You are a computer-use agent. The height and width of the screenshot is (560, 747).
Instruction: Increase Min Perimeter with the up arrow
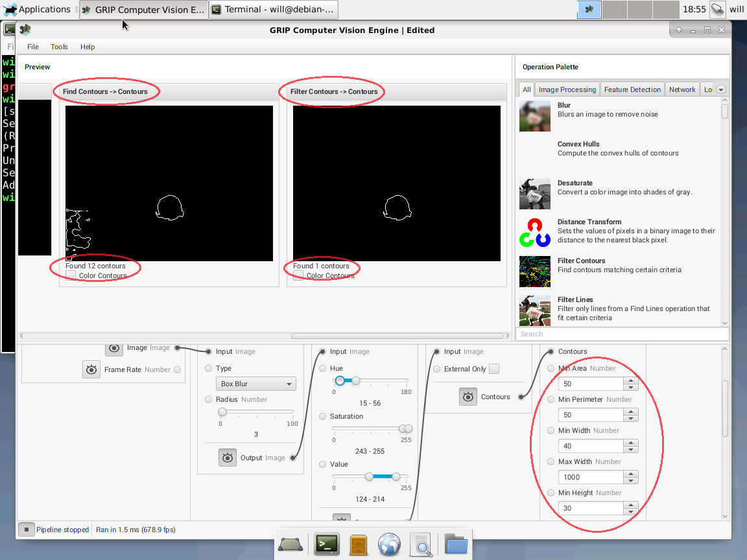(631, 412)
